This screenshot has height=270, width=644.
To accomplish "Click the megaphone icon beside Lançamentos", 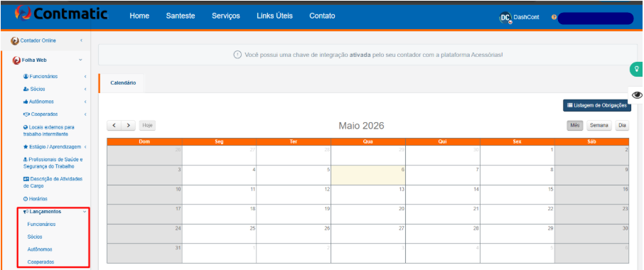I will 26,212.
